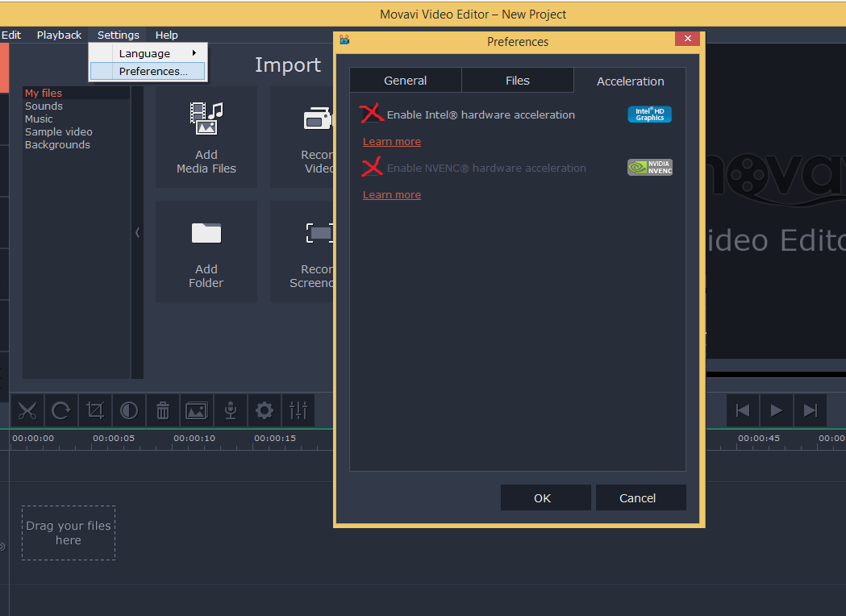Click the Intel HD Graphics badge
Image resolution: width=846 pixels, height=616 pixels.
tap(649, 114)
